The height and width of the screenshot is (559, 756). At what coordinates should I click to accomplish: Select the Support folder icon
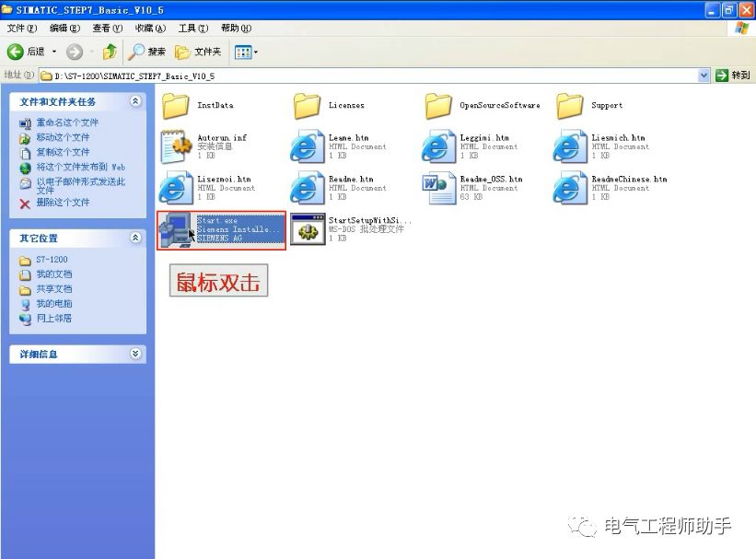click(x=569, y=106)
